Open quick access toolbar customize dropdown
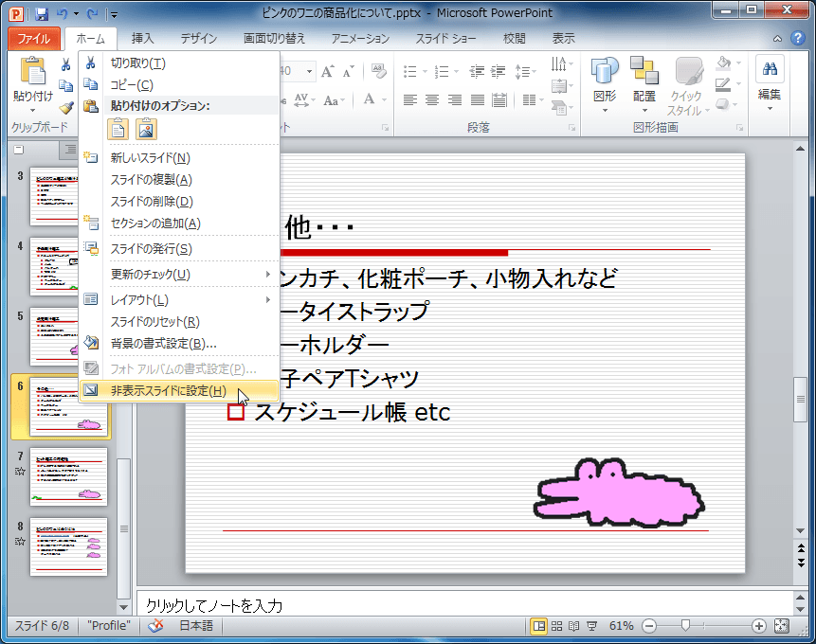This screenshot has width=816, height=644. 114,14
